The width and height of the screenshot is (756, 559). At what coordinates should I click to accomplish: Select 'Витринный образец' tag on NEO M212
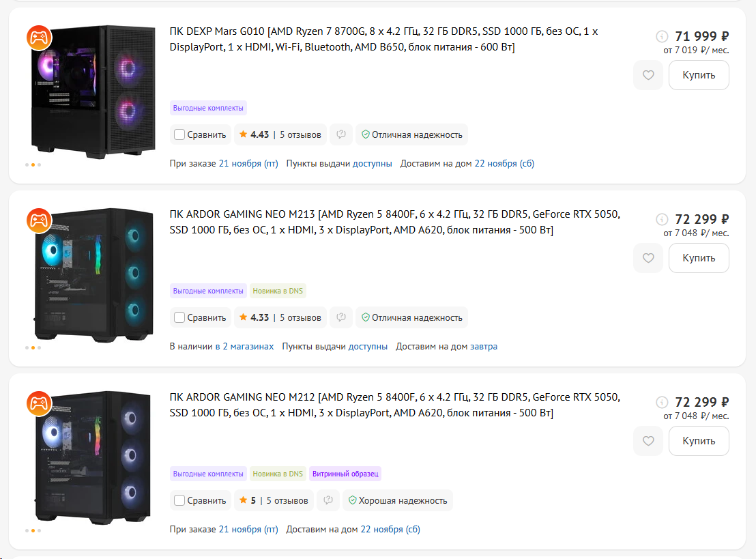(345, 474)
